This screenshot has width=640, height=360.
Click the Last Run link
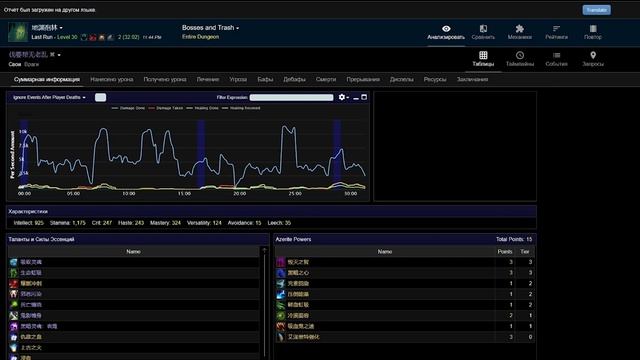point(42,37)
